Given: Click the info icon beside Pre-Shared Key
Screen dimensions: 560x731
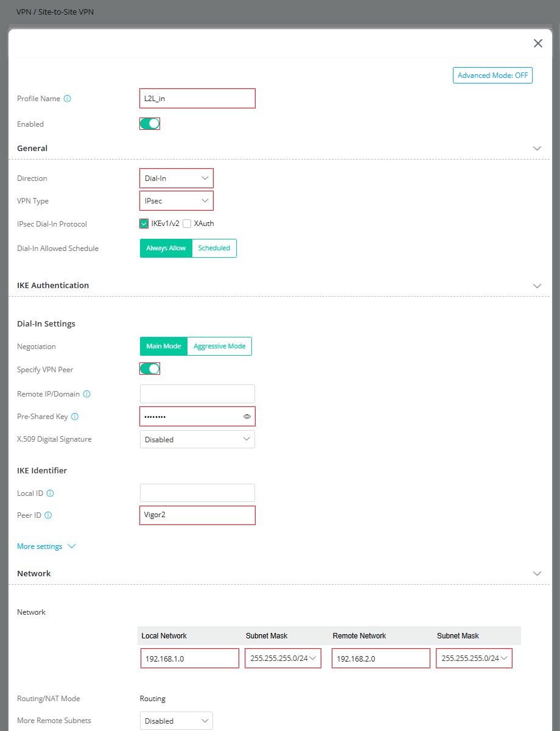Looking at the screenshot, I should [x=75, y=417].
